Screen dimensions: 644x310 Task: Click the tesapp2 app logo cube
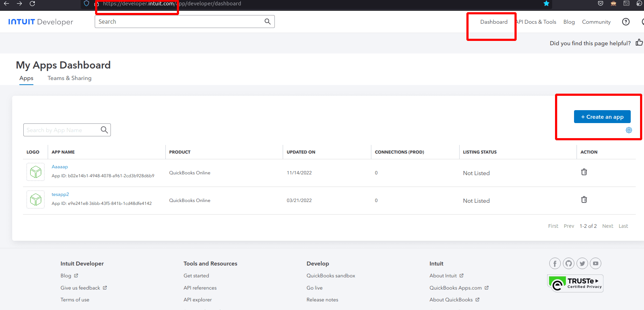coord(36,199)
